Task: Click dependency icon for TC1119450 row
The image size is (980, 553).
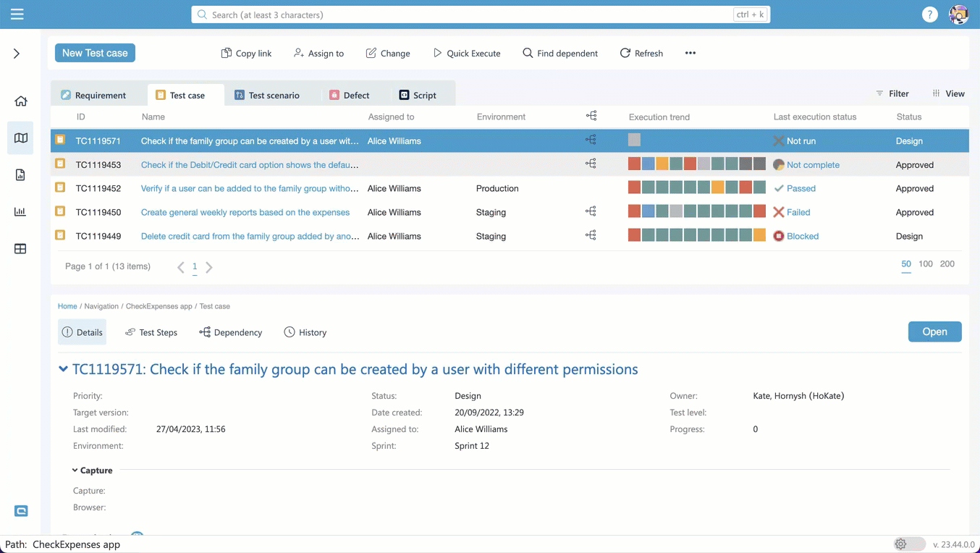Action: coord(591,211)
